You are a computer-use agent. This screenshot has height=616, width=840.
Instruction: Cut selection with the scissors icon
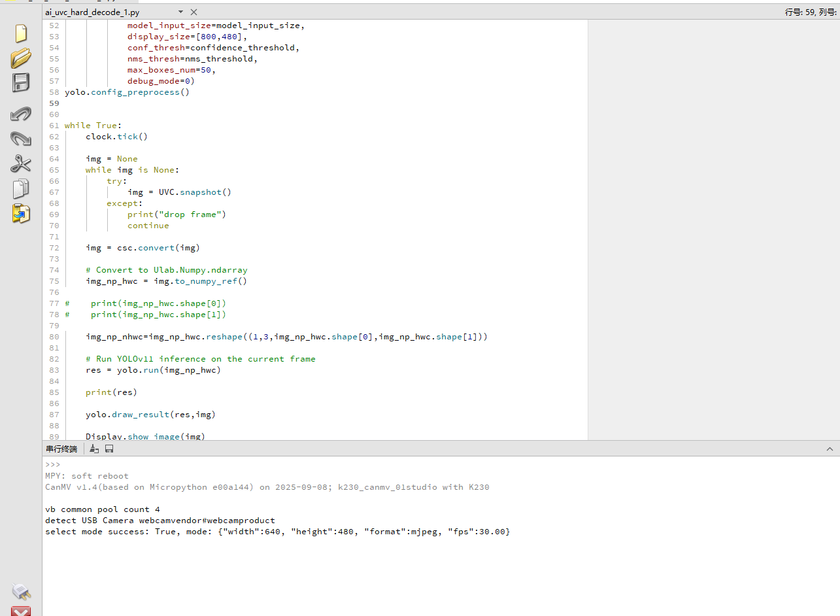coord(21,163)
